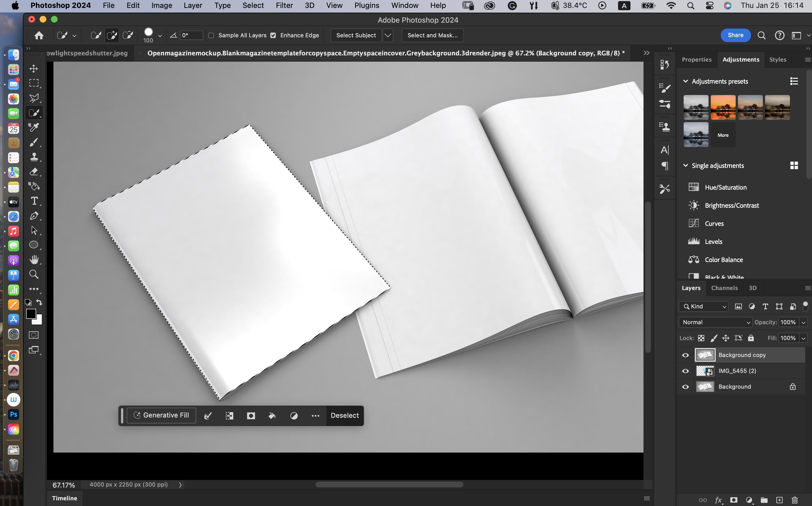This screenshot has width=812, height=506.
Task: Collapse Single adjustments section
Action: click(685, 166)
